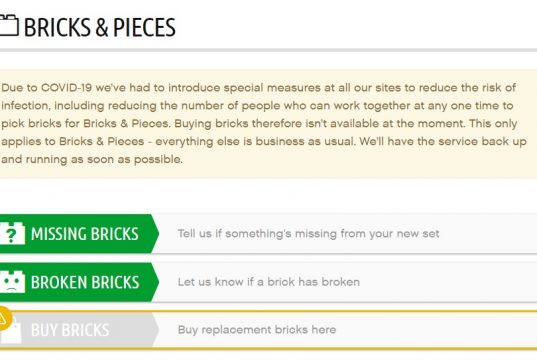Click the yellow warning triangle icon

tap(4, 319)
